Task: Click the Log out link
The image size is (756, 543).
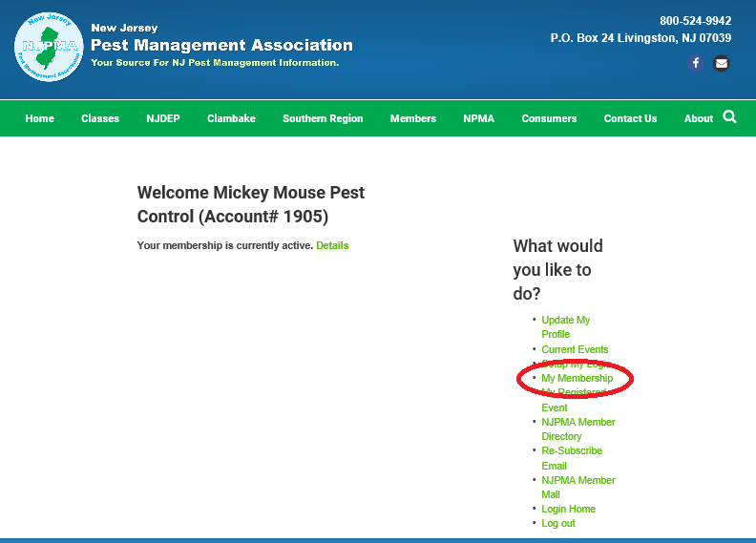Action: 558,523
